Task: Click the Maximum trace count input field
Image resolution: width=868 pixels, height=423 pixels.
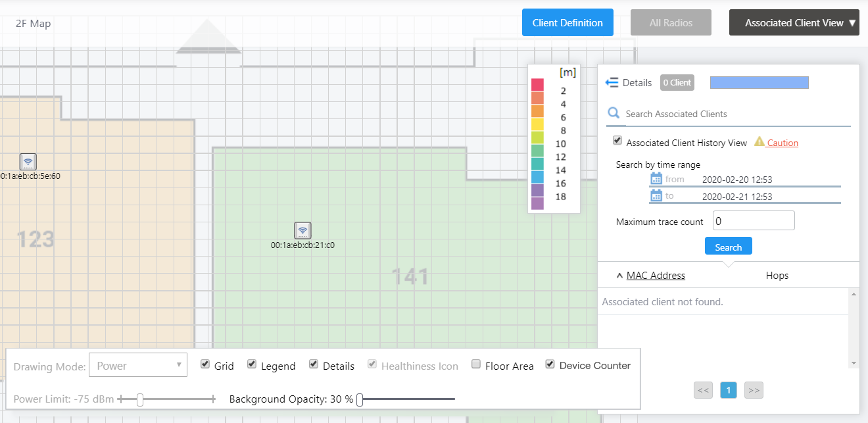Action: [754, 221]
